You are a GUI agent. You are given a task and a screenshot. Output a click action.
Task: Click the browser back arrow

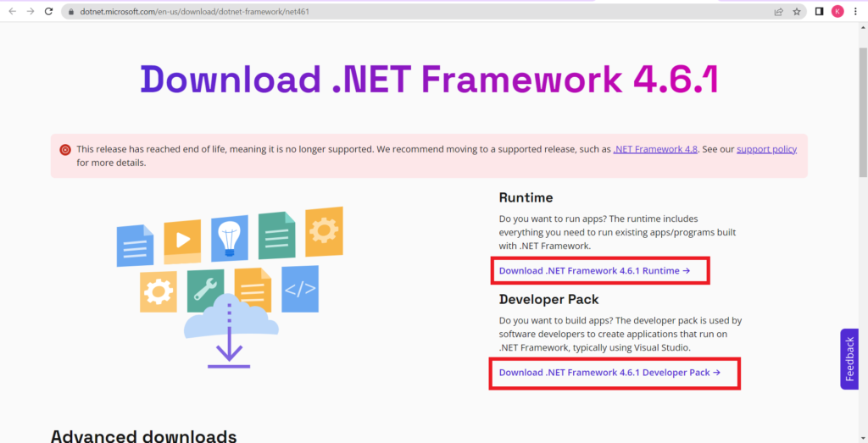click(x=12, y=11)
